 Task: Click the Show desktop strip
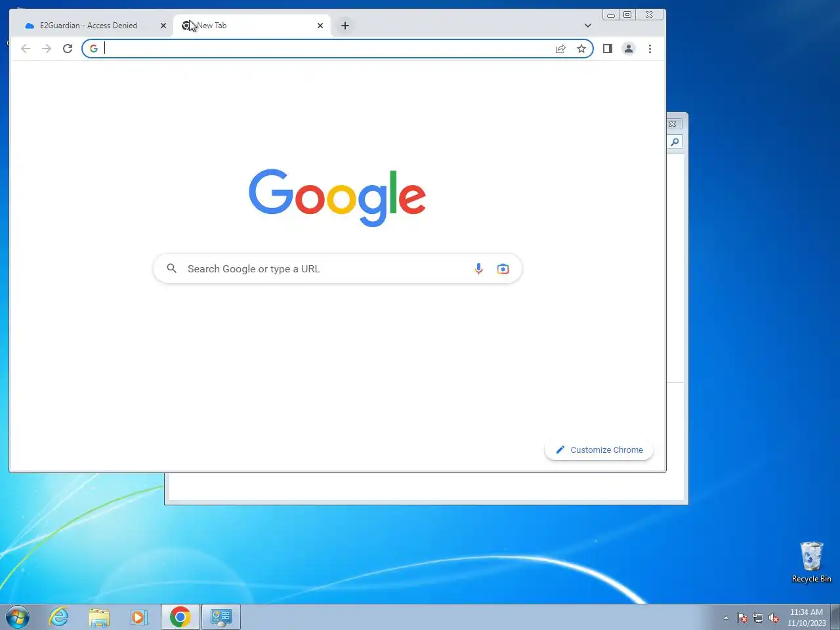(x=835, y=617)
